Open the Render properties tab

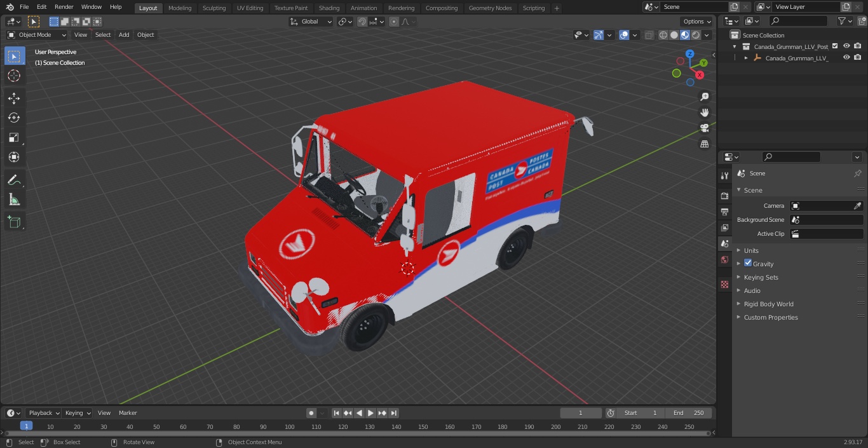(x=724, y=196)
